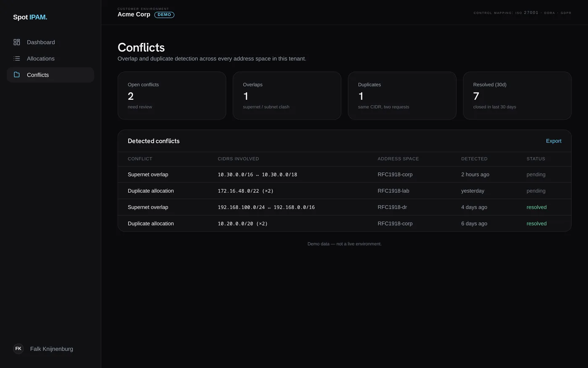The height and width of the screenshot is (368, 588).
Task: Click pending status for 10.30.0.0/16
Action: (x=536, y=175)
